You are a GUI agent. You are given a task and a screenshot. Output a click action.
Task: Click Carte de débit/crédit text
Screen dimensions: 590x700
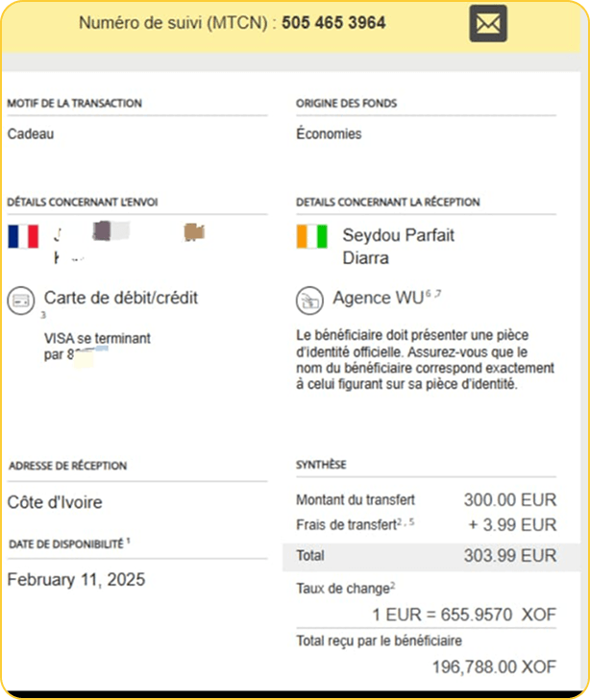121,298
